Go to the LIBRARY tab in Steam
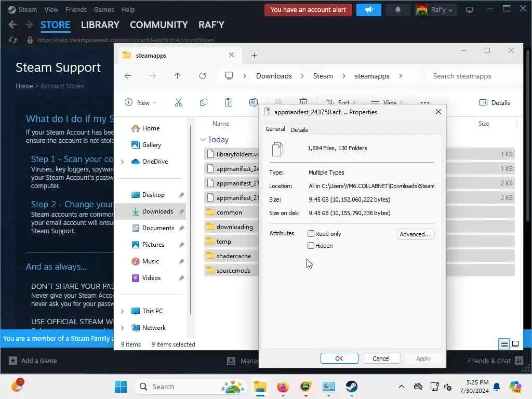 (x=100, y=25)
